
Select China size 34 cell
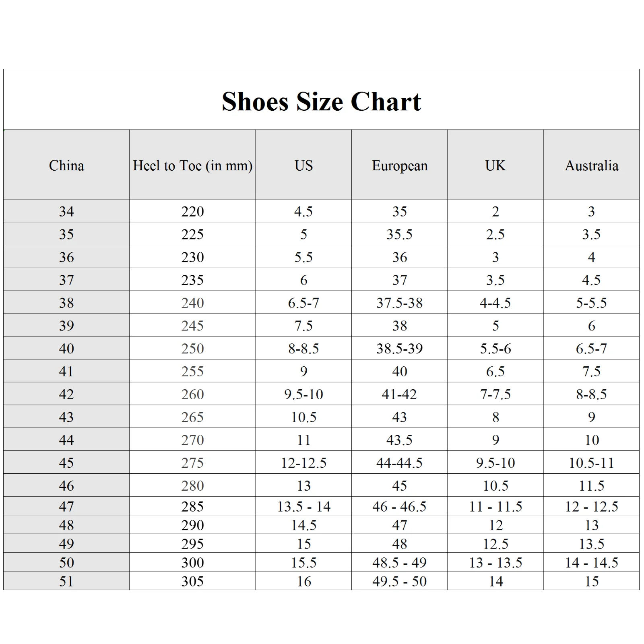coord(66,211)
